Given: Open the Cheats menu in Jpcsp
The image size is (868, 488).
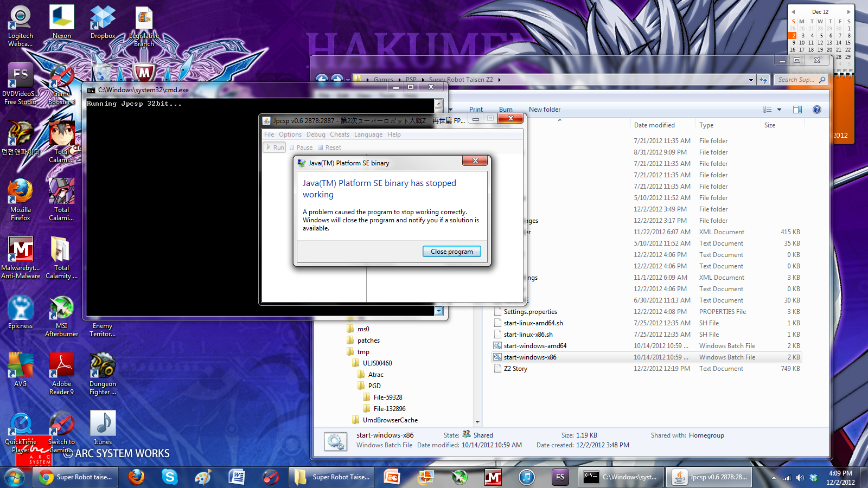Looking at the screenshot, I should (x=340, y=134).
